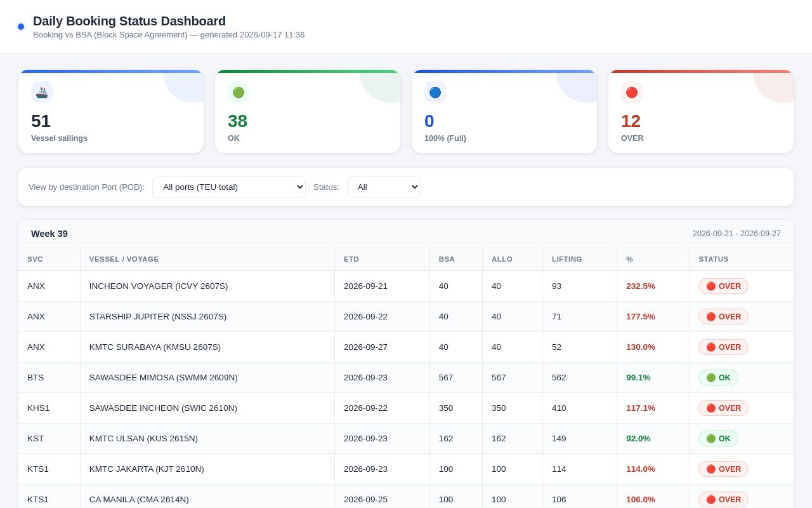Screen dimensions: 812x508
Task: Open the Status filter dropdown
Action: click(x=384, y=187)
